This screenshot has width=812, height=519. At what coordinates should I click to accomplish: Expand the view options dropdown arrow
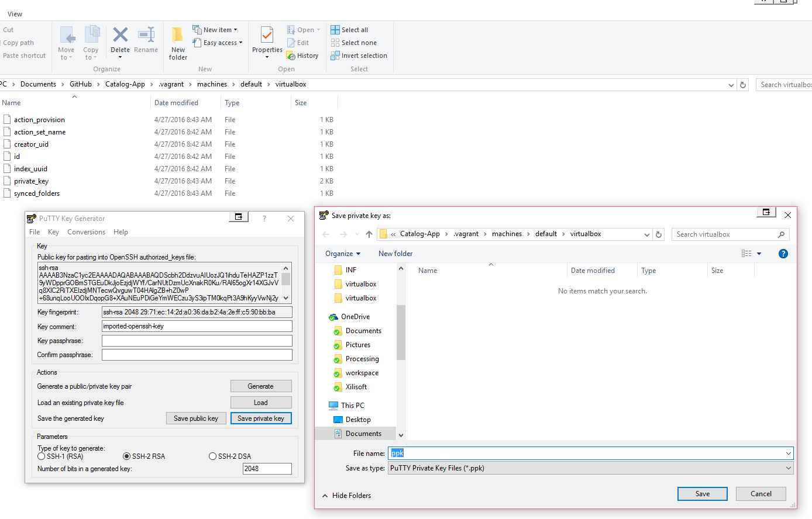tap(759, 254)
